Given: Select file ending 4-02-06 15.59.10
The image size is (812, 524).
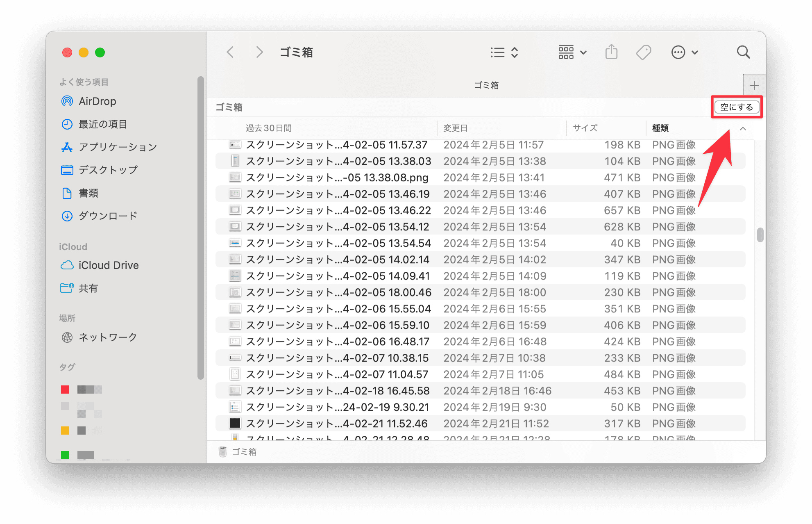Looking at the screenshot, I should [480, 325].
